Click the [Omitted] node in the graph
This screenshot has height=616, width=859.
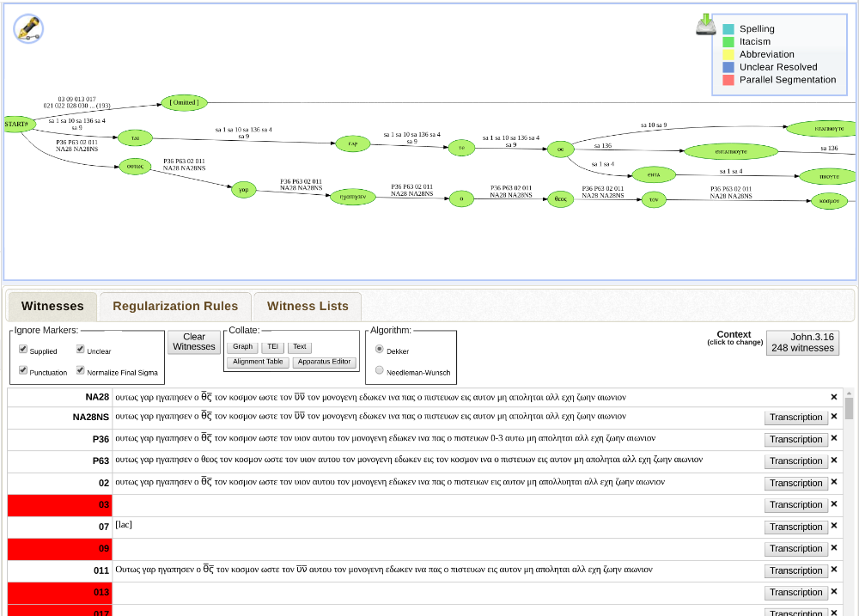(x=184, y=102)
